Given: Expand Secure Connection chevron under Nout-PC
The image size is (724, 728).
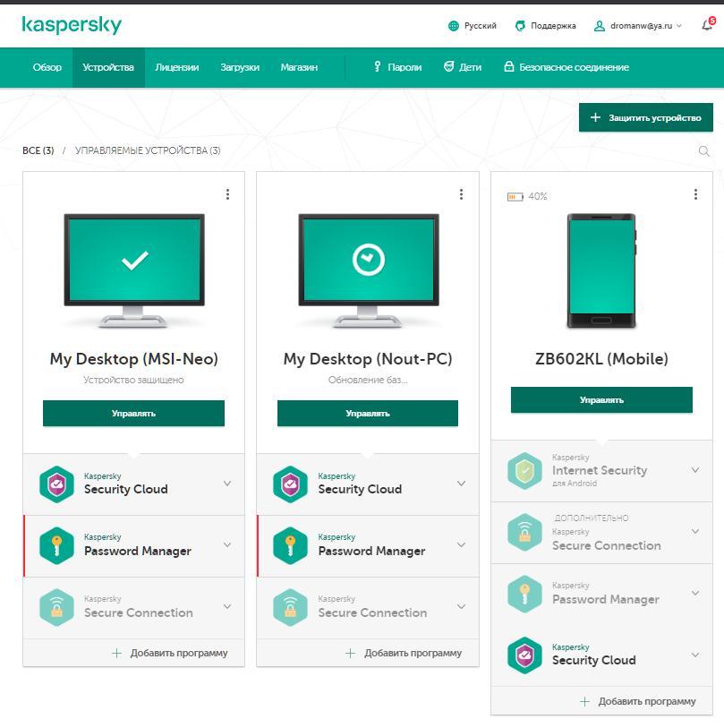Looking at the screenshot, I should 461,606.
